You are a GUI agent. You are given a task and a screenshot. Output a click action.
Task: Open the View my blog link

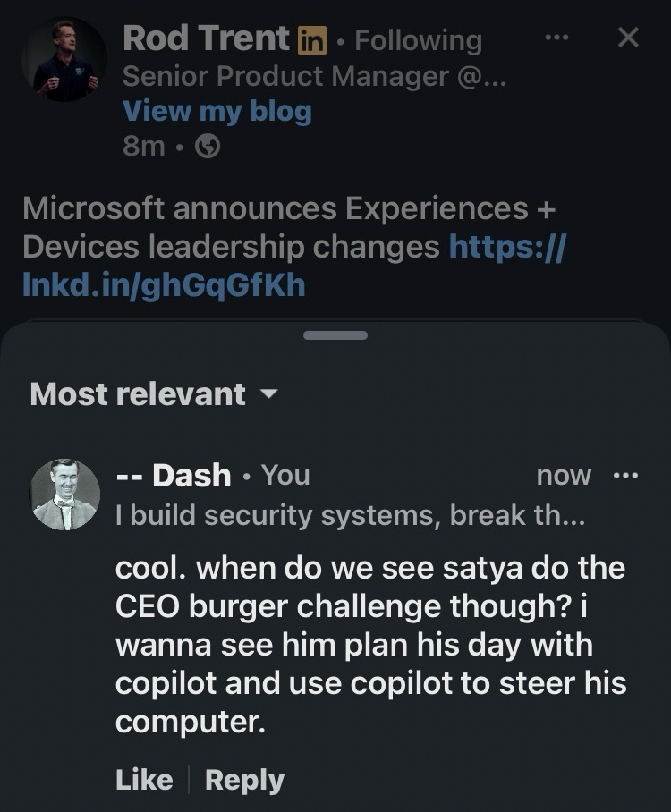pos(217,111)
